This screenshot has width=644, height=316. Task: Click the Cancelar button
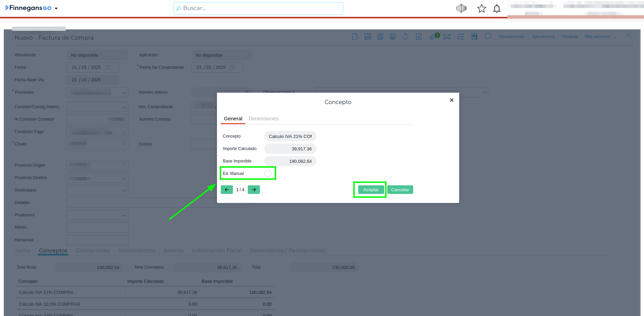(400, 190)
